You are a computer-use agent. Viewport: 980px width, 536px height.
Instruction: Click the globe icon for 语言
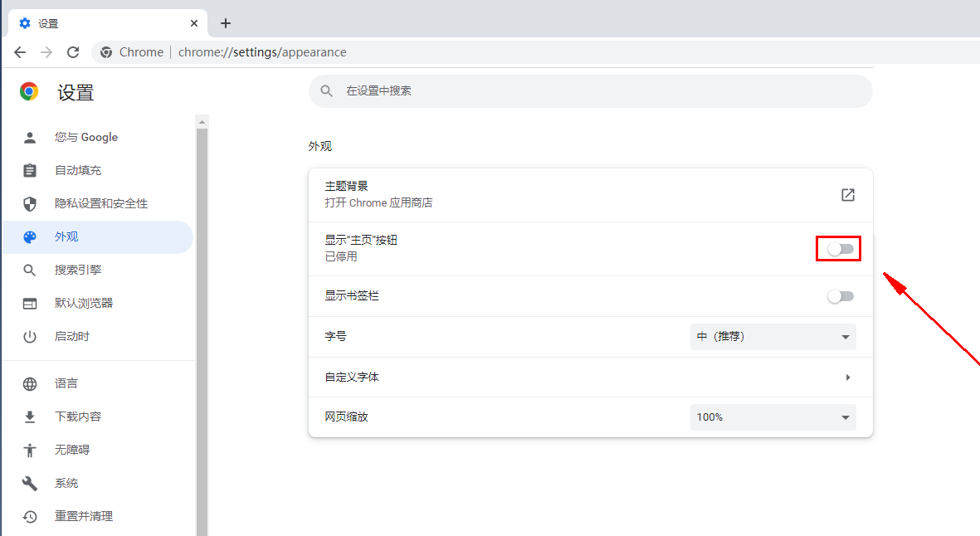30,384
